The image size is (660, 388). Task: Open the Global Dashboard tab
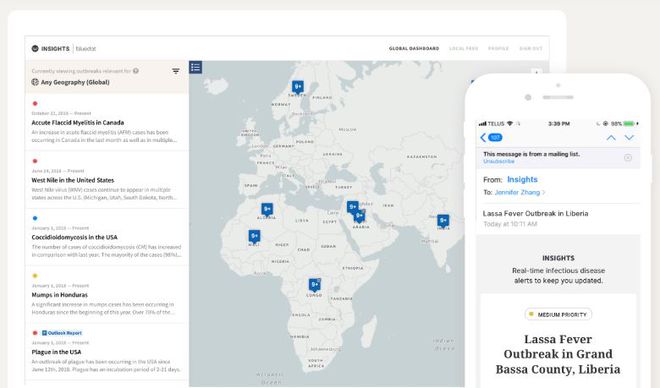(414, 48)
